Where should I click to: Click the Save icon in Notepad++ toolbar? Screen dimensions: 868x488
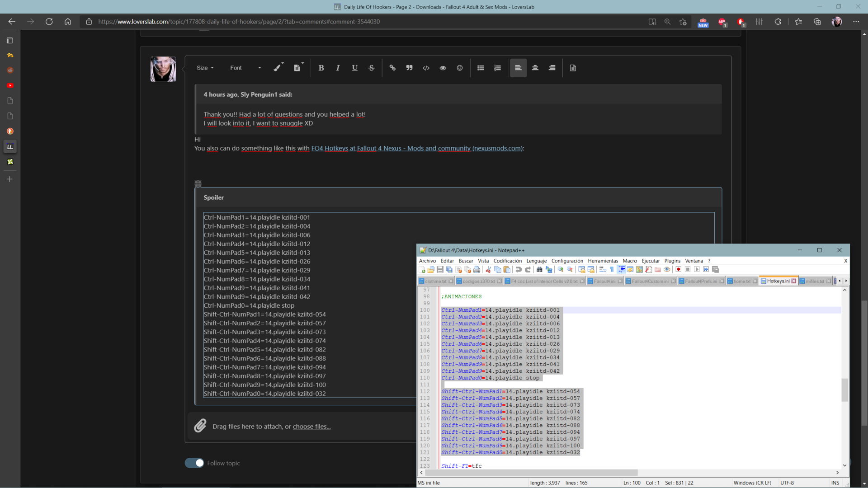tap(440, 270)
